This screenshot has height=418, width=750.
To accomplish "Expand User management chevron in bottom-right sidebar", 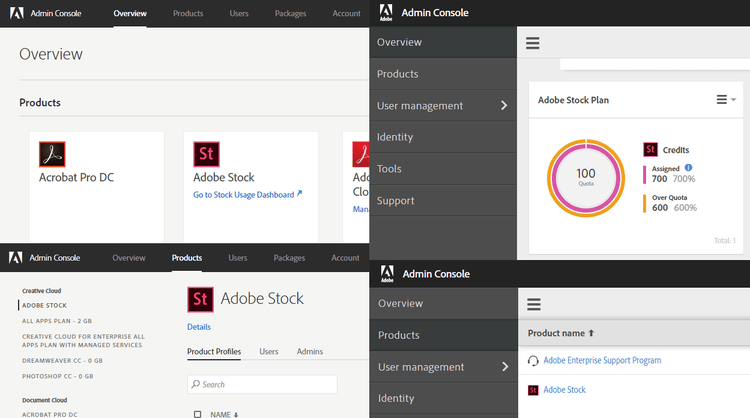I will pos(505,366).
